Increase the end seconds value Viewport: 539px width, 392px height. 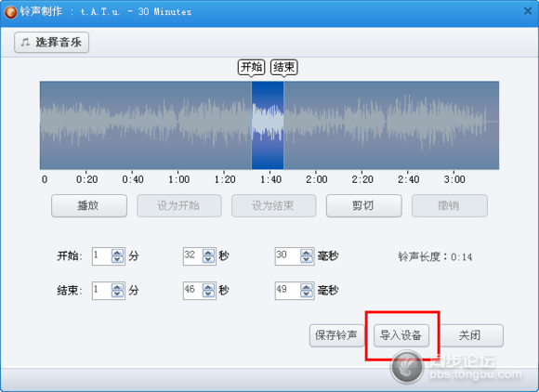coord(208,287)
